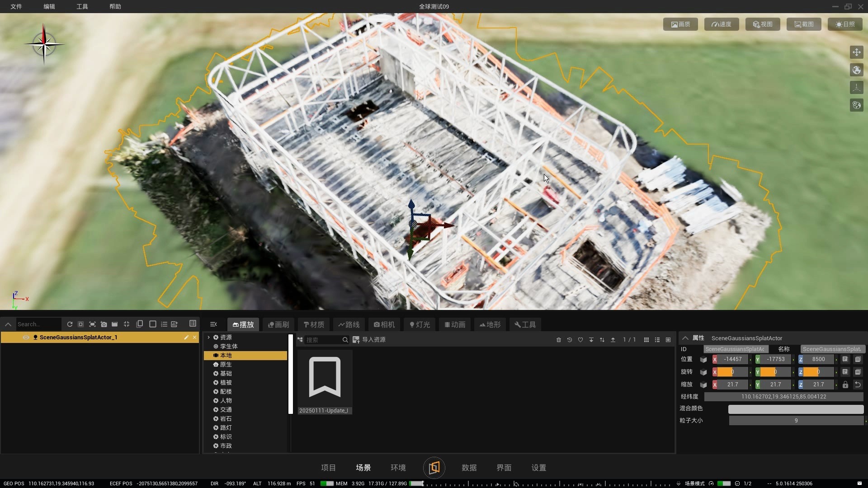Click the heart favorites icon in the asset toolbar
868x488 pixels.
(580, 340)
